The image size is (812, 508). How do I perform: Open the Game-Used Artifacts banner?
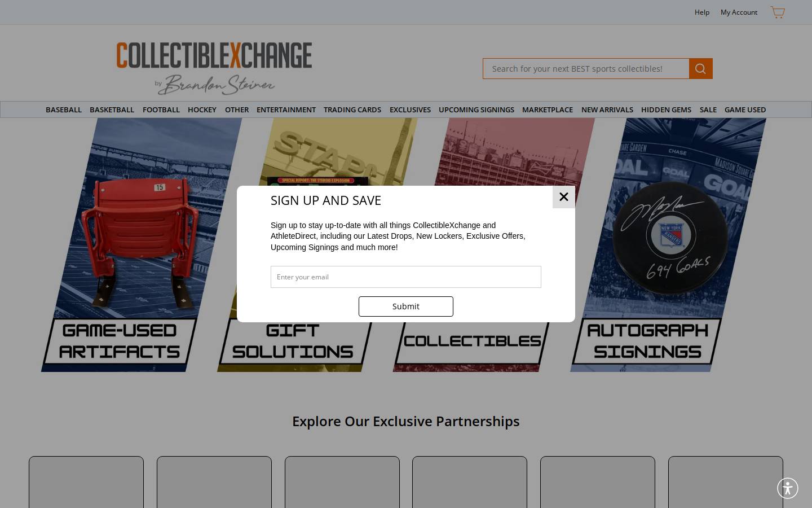click(142, 245)
